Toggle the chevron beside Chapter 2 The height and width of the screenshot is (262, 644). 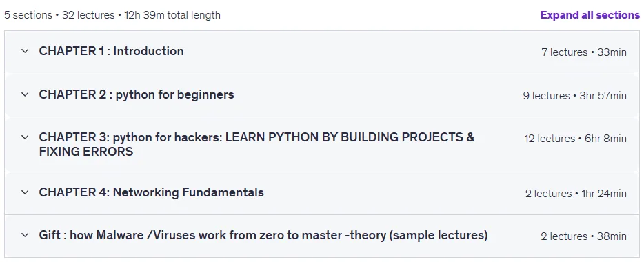click(x=25, y=94)
